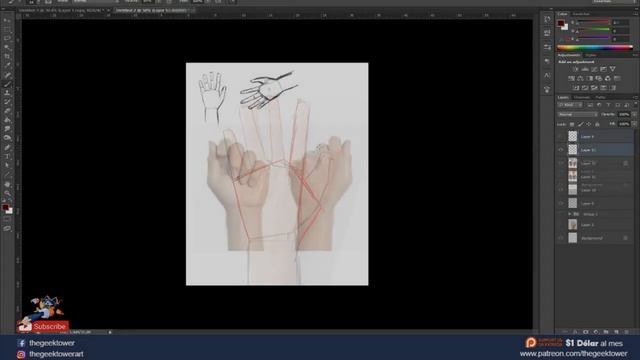Switch to the Paths tab
Viewport: 640px width, 360px height.
600,98
